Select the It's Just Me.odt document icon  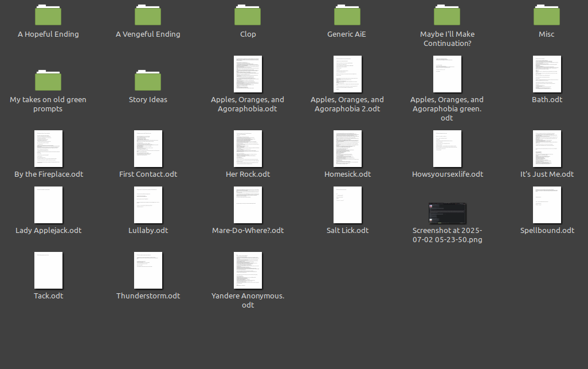[x=547, y=149]
